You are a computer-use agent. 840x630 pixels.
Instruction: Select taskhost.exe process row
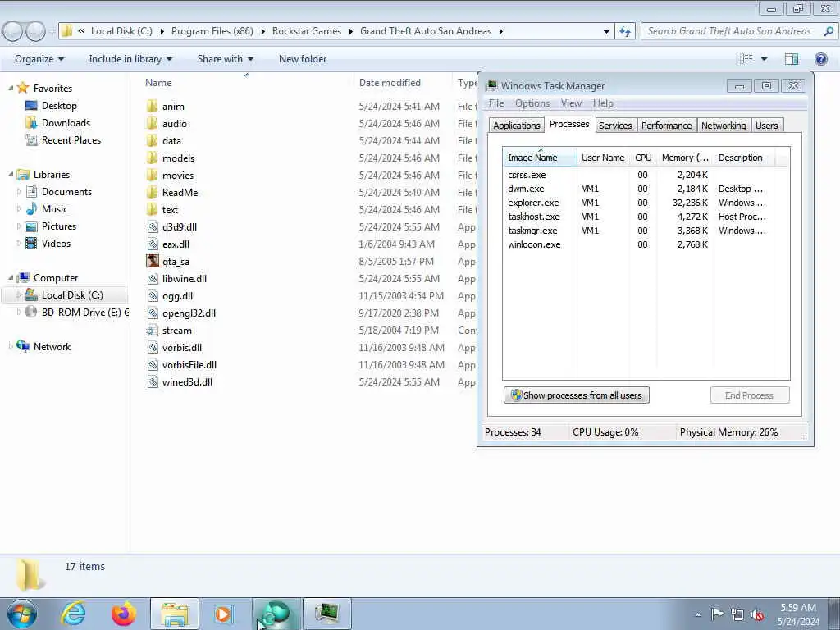click(x=646, y=217)
